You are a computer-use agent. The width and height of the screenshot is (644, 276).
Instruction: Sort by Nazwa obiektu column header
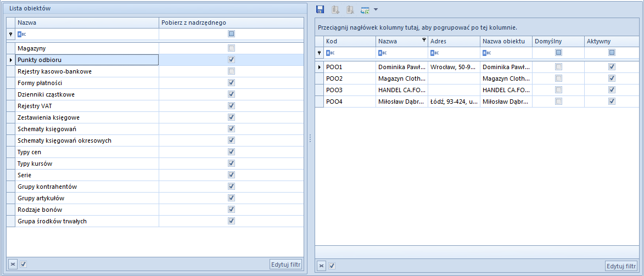(506, 41)
